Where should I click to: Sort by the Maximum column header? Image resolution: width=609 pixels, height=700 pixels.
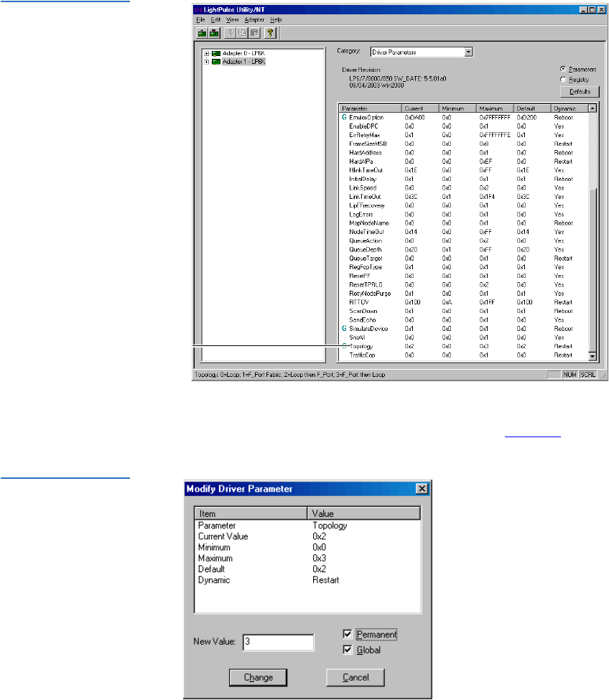click(495, 108)
